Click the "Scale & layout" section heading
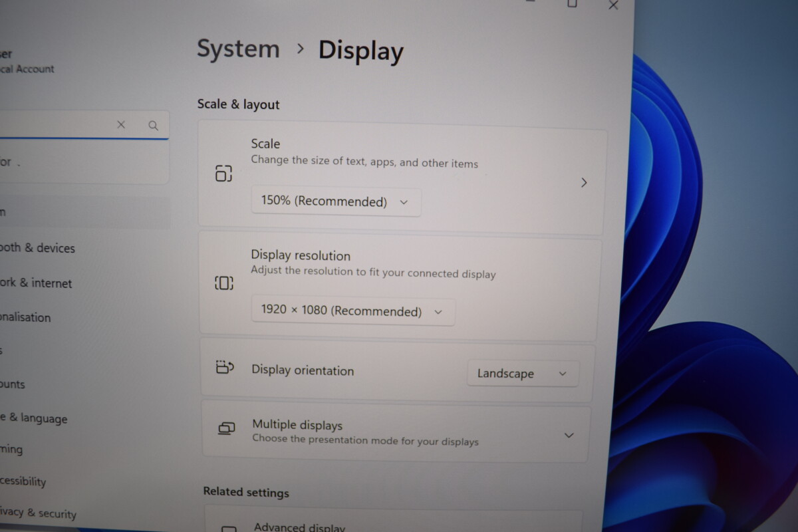 (x=239, y=104)
